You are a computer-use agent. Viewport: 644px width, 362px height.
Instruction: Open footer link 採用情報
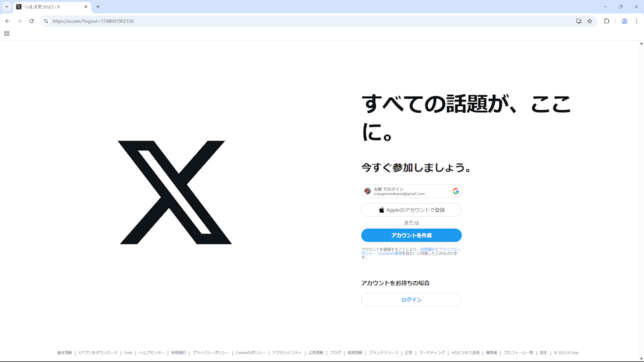(355, 353)
